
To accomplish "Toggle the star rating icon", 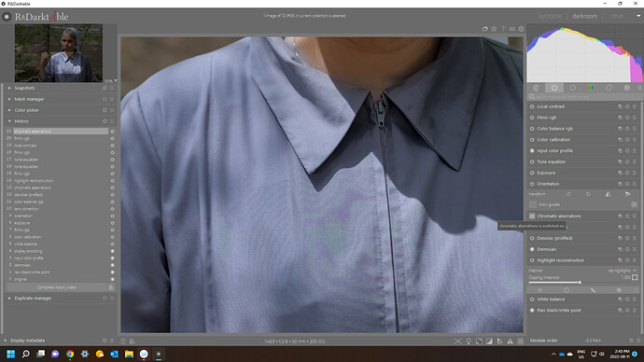I will click(x=494, y=29).
